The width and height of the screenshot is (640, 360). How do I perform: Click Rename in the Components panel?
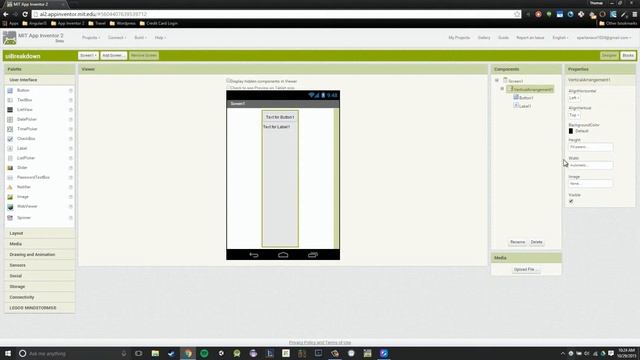tap(518, 242)
